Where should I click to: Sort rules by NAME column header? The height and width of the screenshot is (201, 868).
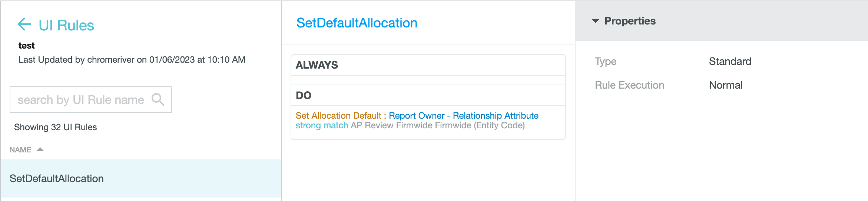(20, 150)
